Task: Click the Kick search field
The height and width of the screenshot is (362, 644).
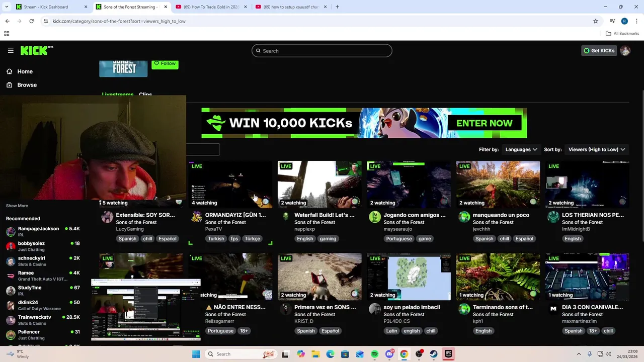Action: (322, 51)
